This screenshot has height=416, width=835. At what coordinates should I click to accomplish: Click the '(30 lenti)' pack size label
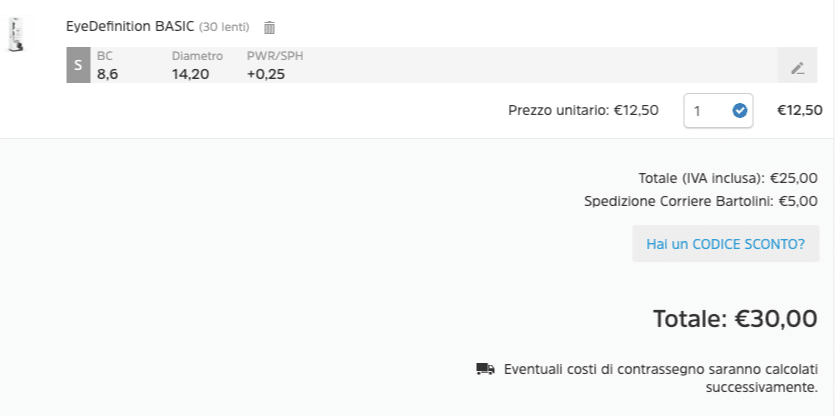click(223, 27)
